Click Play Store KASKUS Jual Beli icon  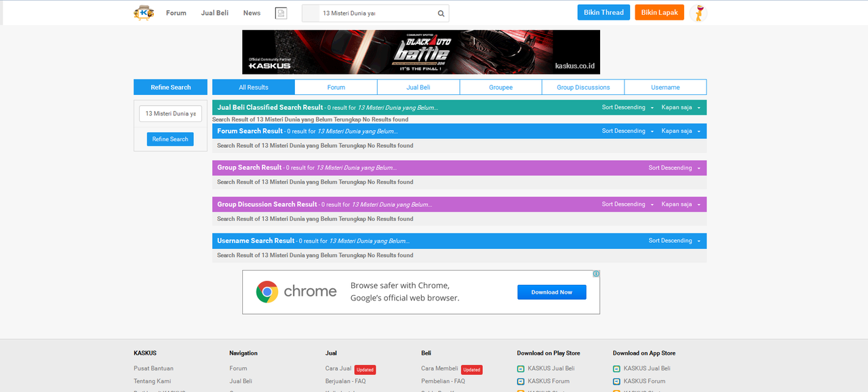tap(521, 368)
